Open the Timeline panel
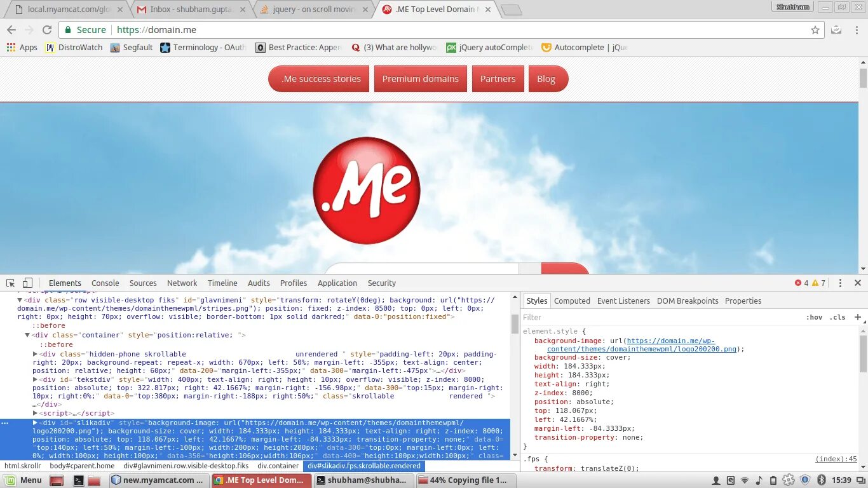This screenshot has width=868, height=488. coord(222,283)
